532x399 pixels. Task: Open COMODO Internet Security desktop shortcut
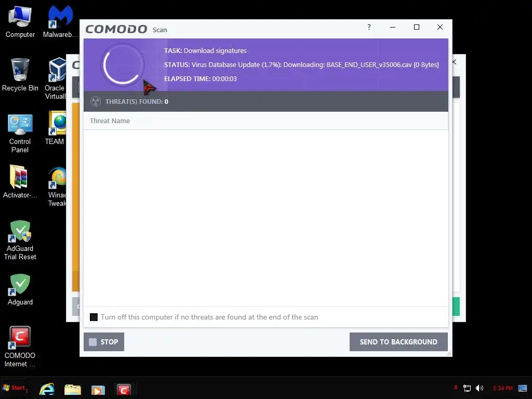20,347
